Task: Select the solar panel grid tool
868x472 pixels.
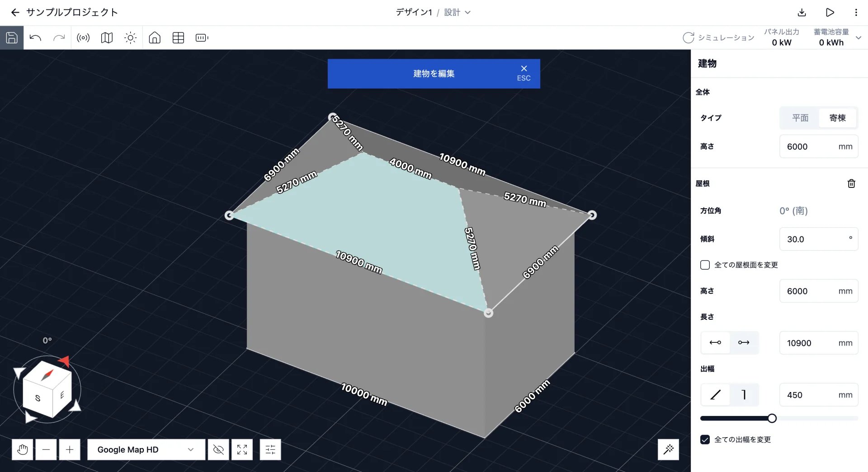Action: tap(178, 37)
